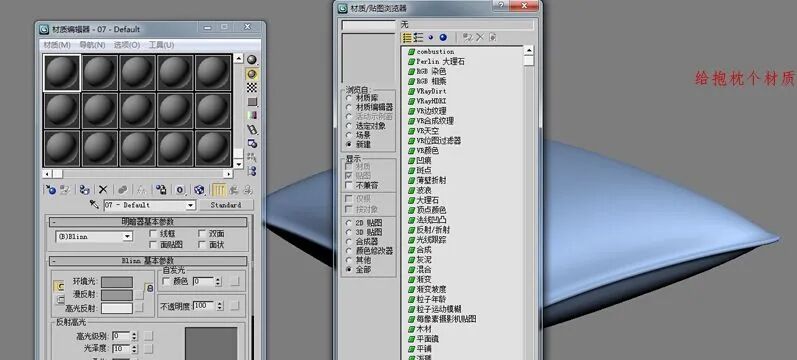Collapse the Blinn 基本参数 rollout

coord(147,261)
